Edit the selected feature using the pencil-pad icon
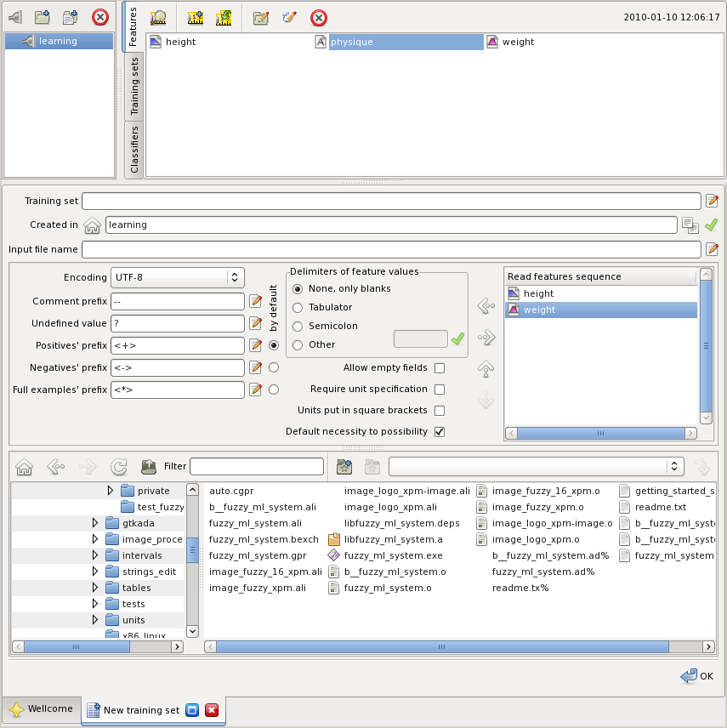The image size is (727, 728). click(x=261, y=17)
